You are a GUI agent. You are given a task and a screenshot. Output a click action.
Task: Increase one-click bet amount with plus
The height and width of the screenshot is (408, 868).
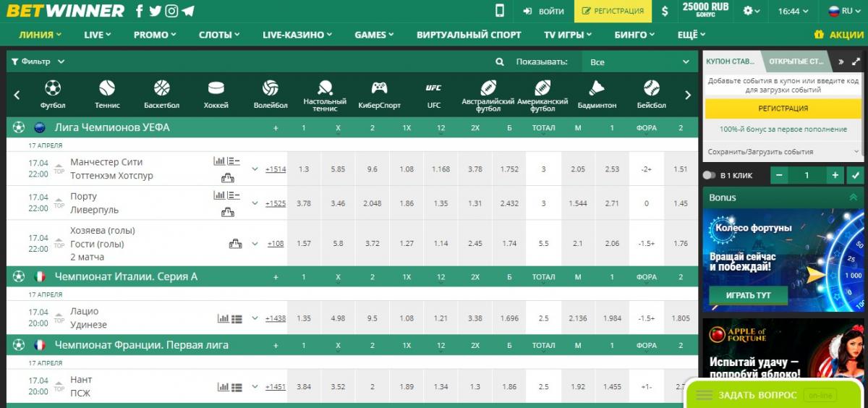point(835,175)
